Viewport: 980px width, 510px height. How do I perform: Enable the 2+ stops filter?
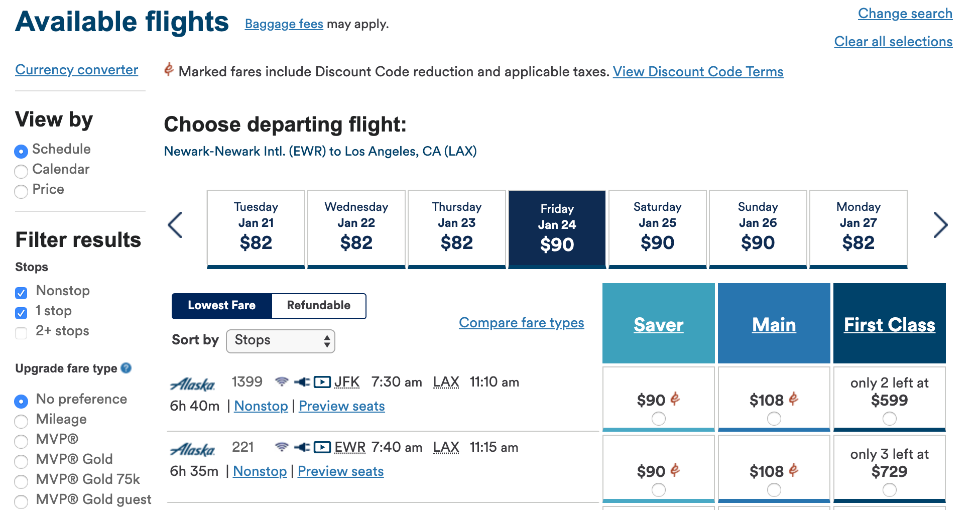click(x=21, y=333)
